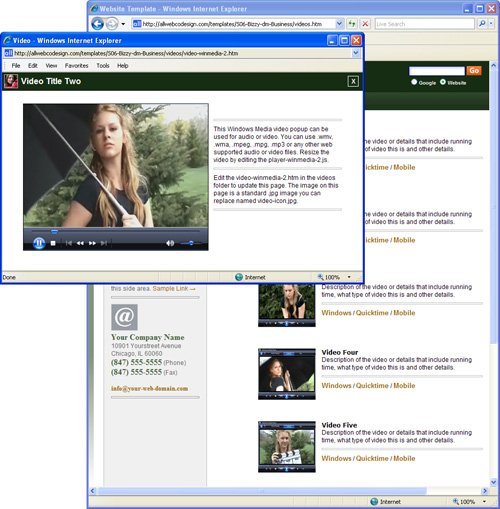Go forward in Website Template window
500x509 pixels.
coord(112,24)
